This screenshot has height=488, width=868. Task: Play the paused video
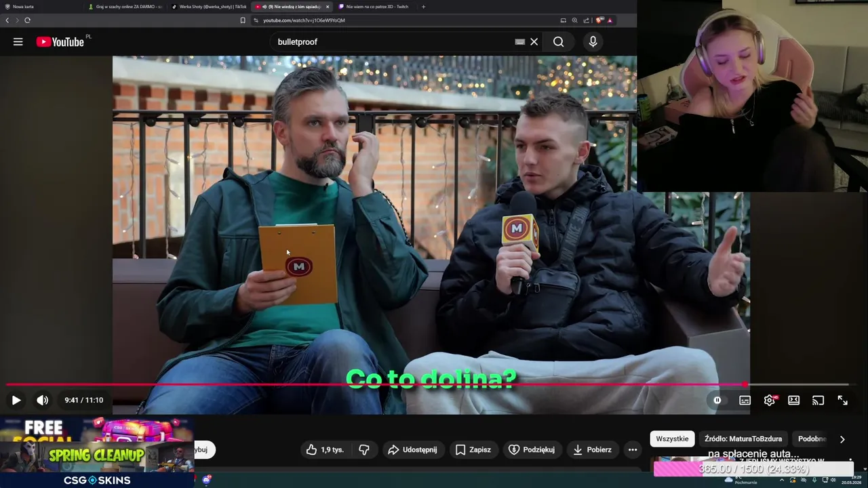point(16,401)
